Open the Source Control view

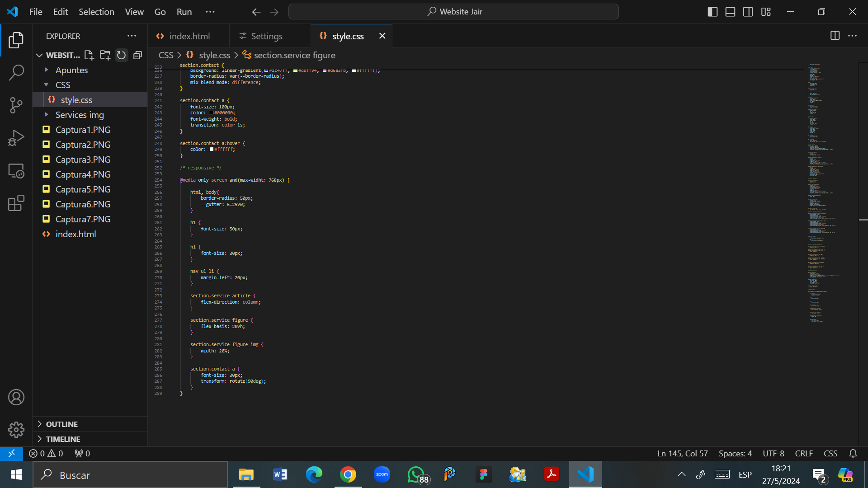point(16,105)
